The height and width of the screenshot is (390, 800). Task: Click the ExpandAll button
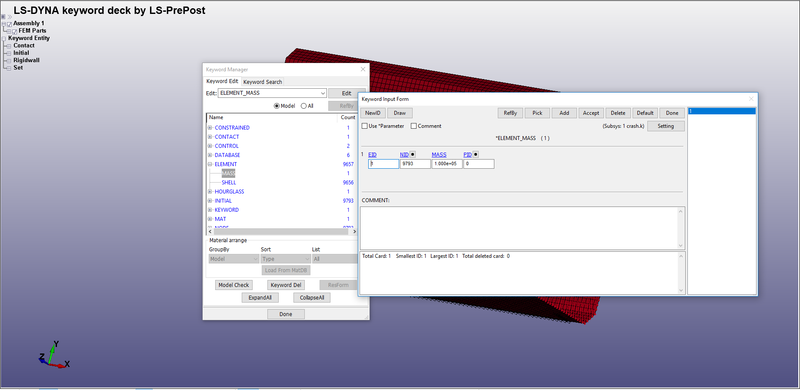click(260, 298)
